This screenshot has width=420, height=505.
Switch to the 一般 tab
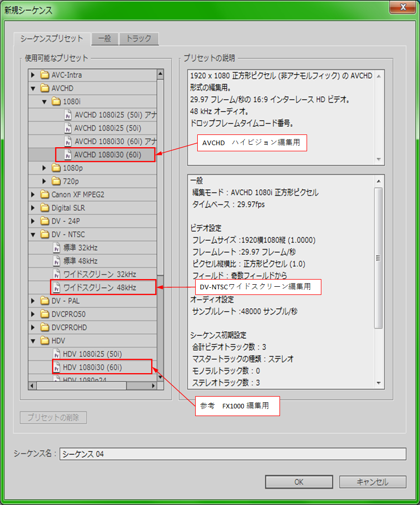click(104, 38)
